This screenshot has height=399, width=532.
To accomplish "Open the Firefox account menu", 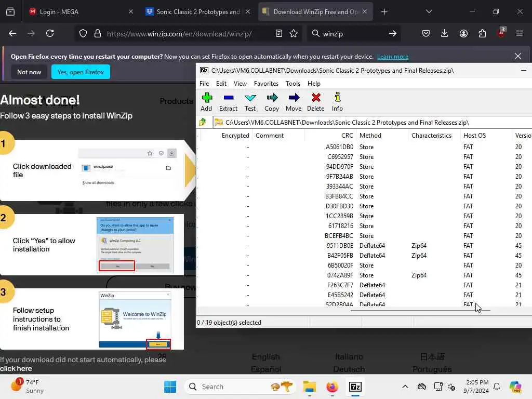I will pyautogui.click(x=463, y=33).
